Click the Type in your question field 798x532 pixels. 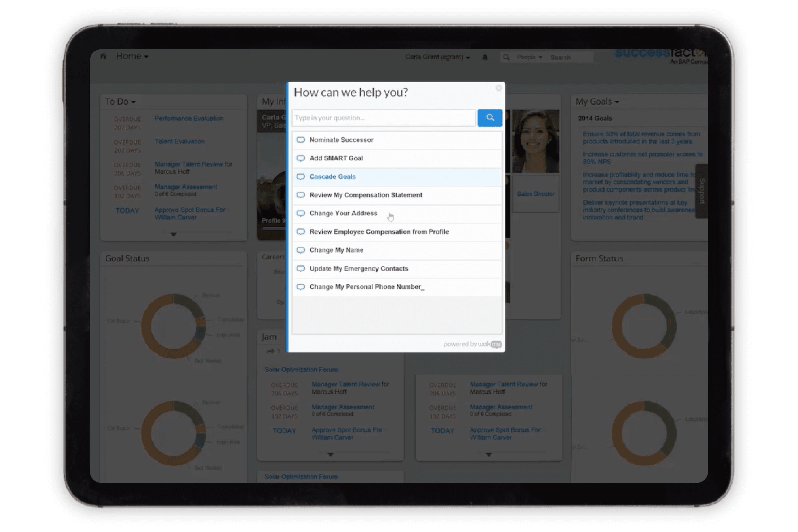coord(383,118)
